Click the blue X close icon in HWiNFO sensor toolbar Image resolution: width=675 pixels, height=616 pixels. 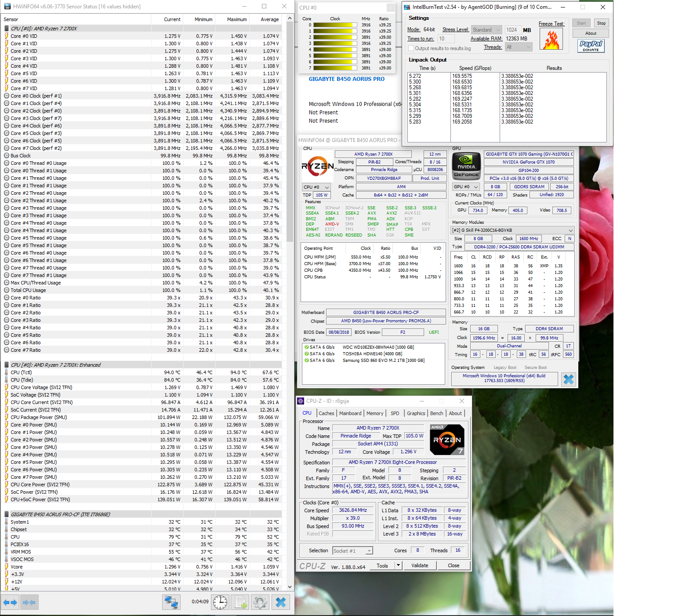281,602
